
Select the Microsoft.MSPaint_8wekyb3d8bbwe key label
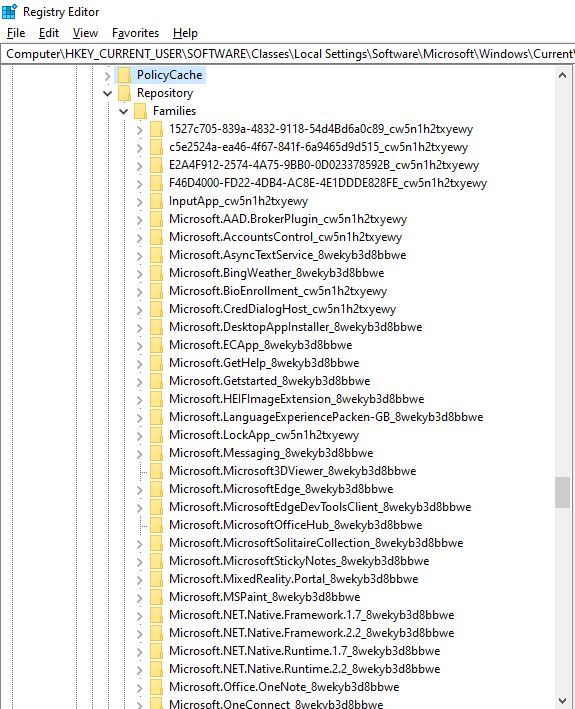pyautogui.click(x=264, y=597)
